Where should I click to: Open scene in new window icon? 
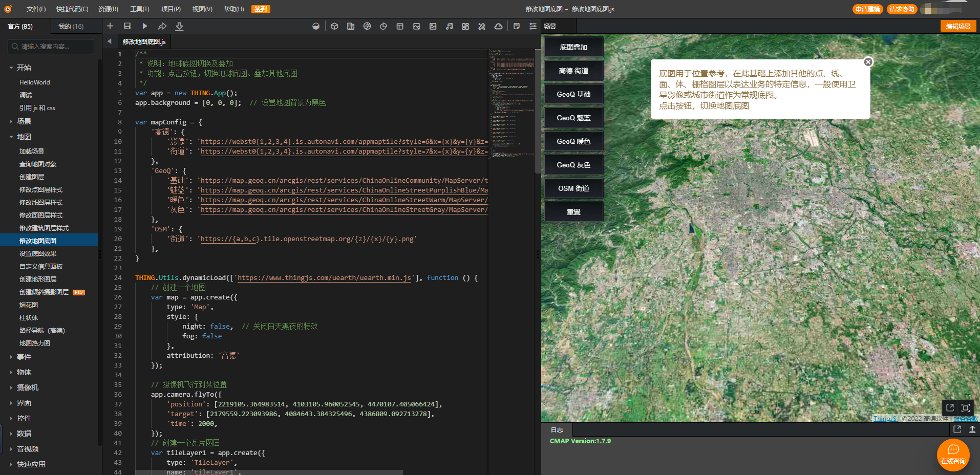coord(950,407)
